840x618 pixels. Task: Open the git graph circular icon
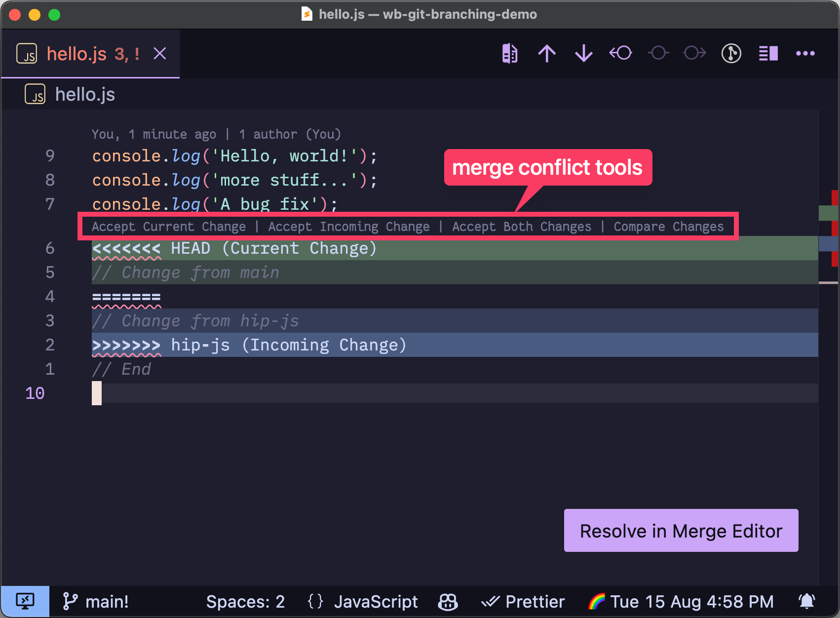(731, 53)
